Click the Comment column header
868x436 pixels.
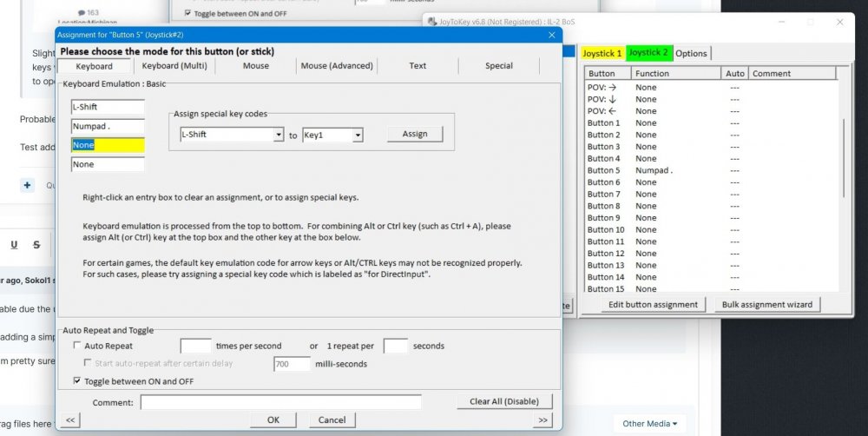(792, 73)
